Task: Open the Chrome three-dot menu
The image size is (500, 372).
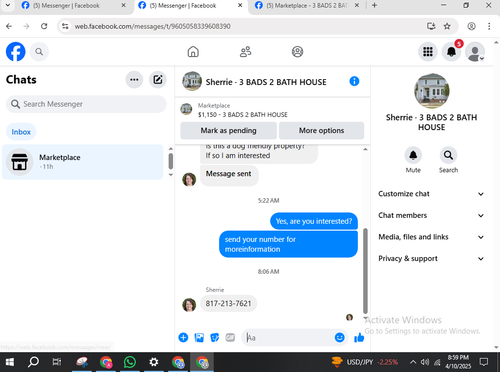Action: pyautogui.click(x=489, y=26)
